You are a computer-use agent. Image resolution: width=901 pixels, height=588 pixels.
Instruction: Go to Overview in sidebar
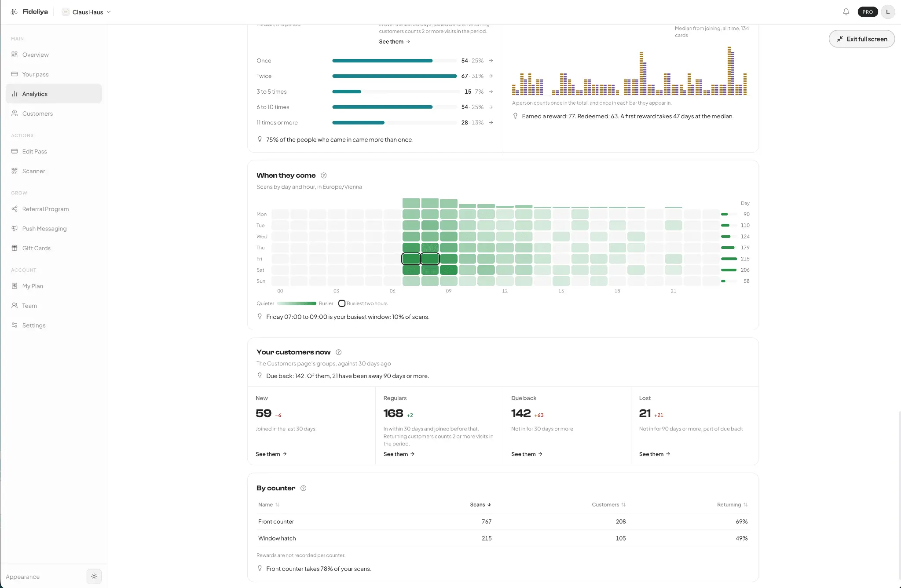coord(54,55)
